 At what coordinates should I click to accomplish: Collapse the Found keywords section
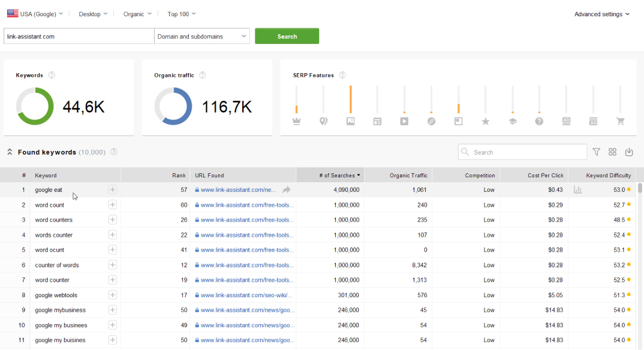coord(10,152)
